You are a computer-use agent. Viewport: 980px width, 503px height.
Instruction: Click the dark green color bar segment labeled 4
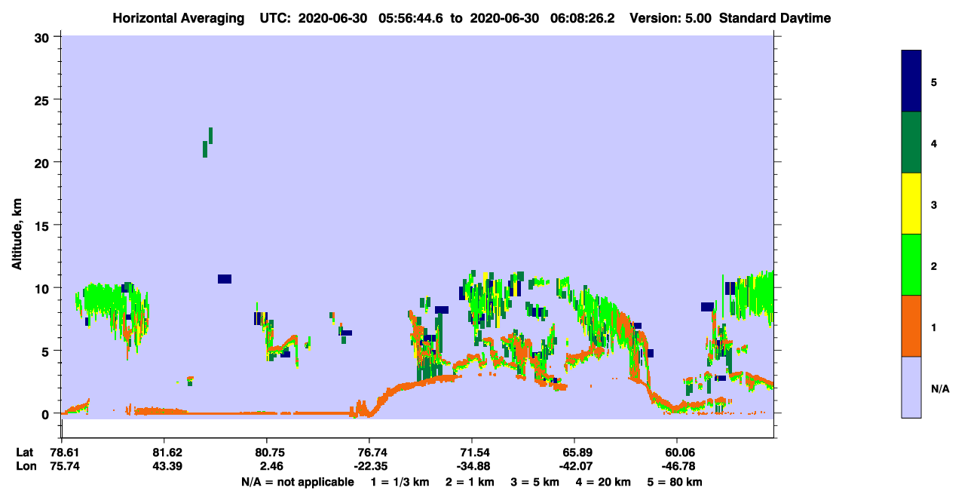[911, 143]
